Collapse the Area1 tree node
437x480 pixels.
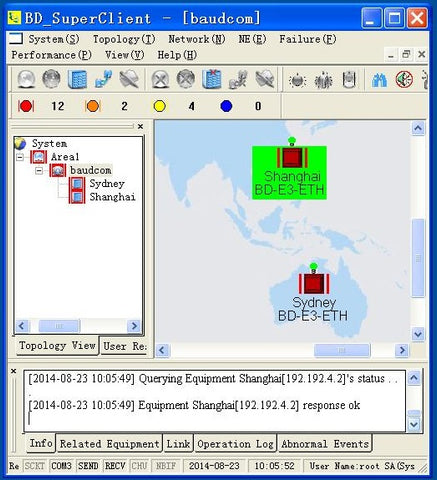[x=20, y=157]
